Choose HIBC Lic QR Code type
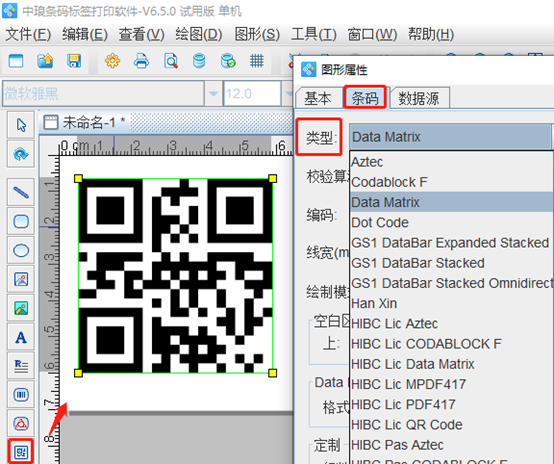Viewport: 554px width, 464px height. [x=452, y=424]
